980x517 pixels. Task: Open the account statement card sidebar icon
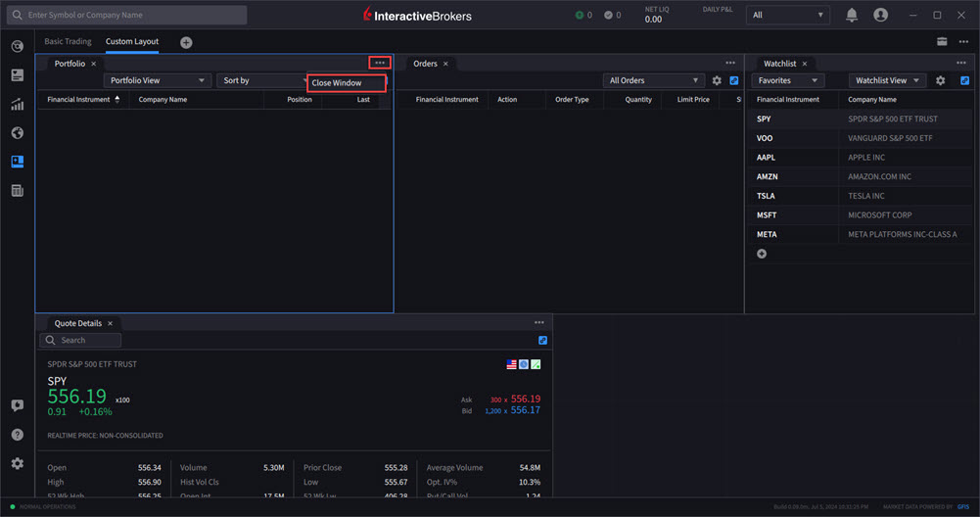click(x=18, y=75)
